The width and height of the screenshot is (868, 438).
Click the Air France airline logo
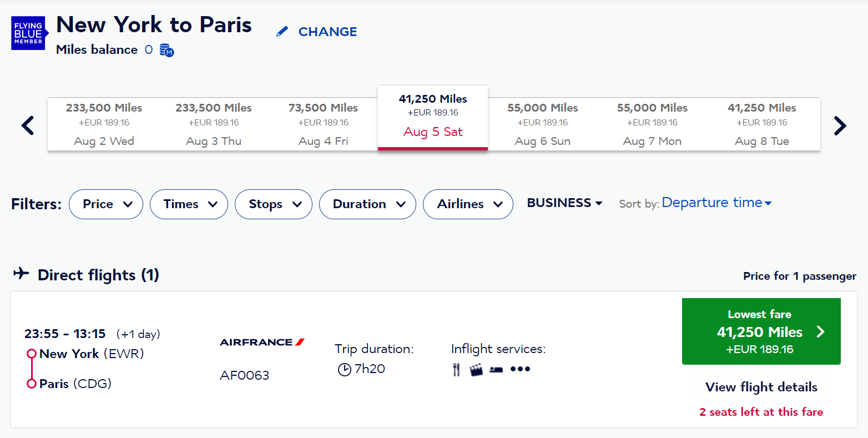tap(263, 342)
